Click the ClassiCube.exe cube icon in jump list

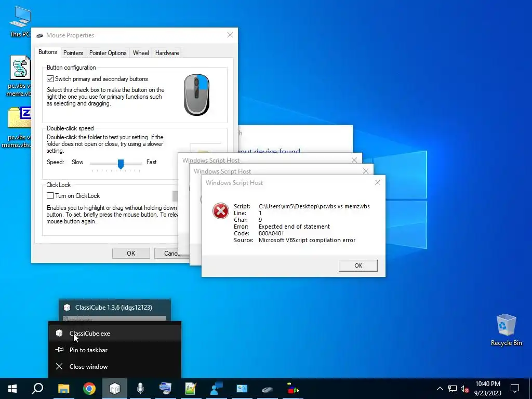(59, 333)
